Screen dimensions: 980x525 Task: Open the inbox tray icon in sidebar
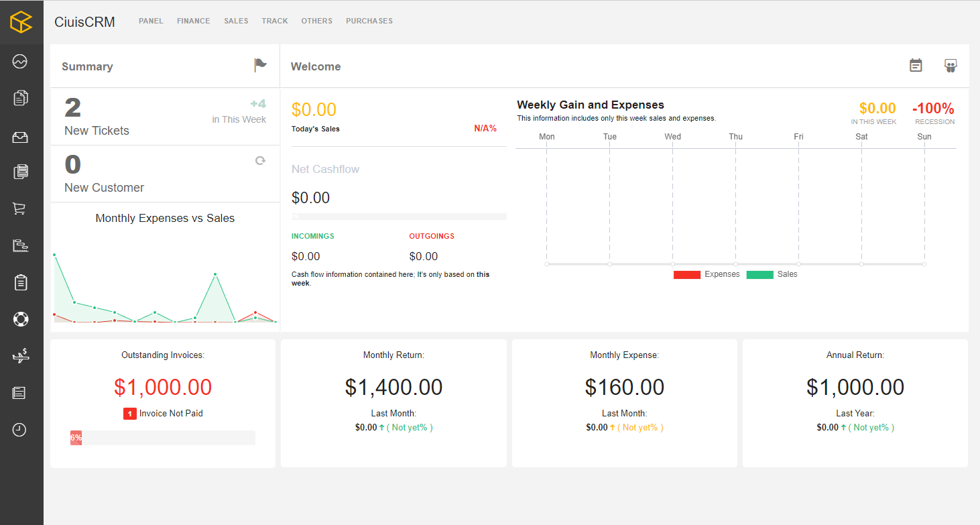pos(20,137)
